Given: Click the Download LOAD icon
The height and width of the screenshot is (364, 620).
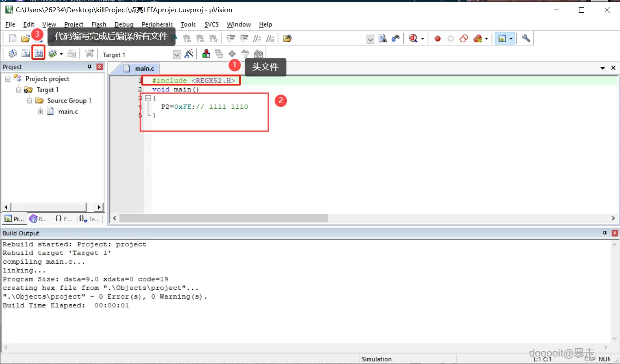Looking at the screenshot, I should click(90, 54).
